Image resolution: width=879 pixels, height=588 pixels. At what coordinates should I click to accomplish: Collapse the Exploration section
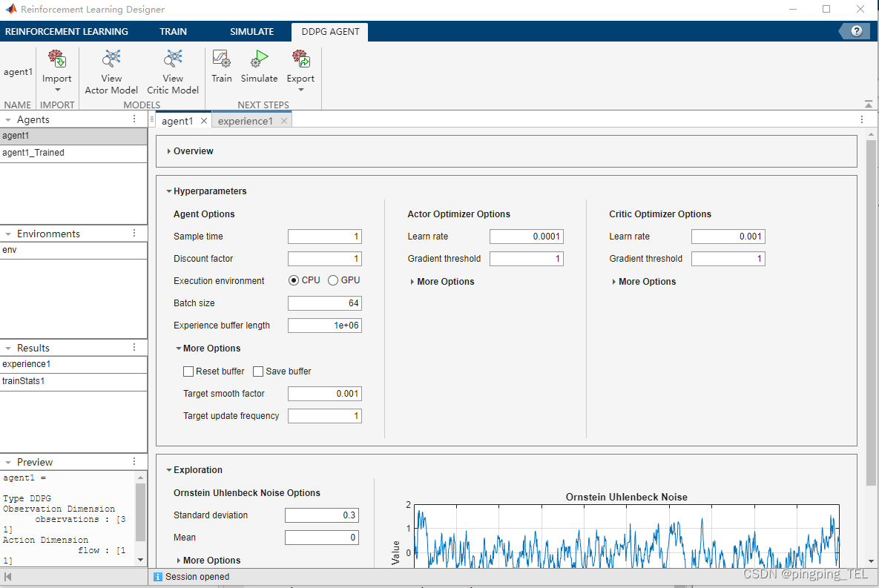[x=168, y=469]
